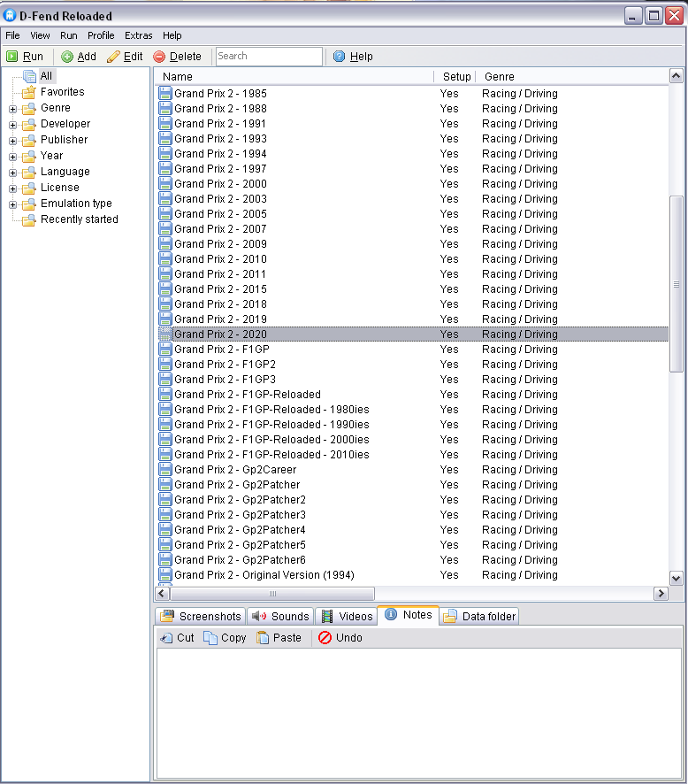Click the vertical scrollbar down arrow

pos(677,578)
